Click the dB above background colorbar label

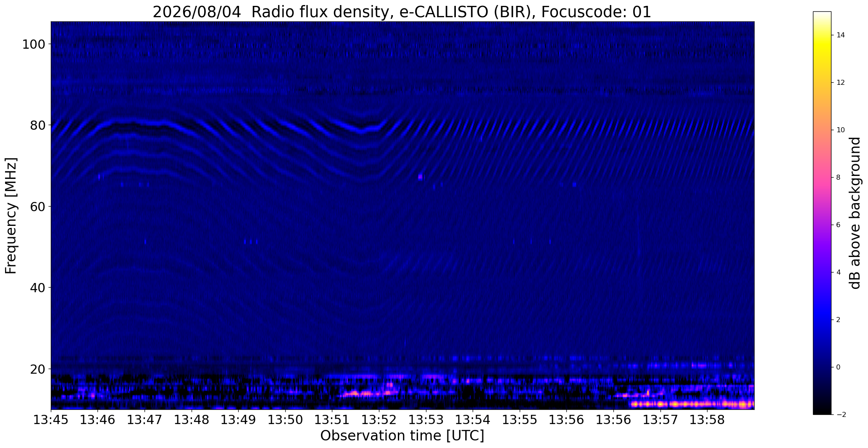tap(856, 213)
